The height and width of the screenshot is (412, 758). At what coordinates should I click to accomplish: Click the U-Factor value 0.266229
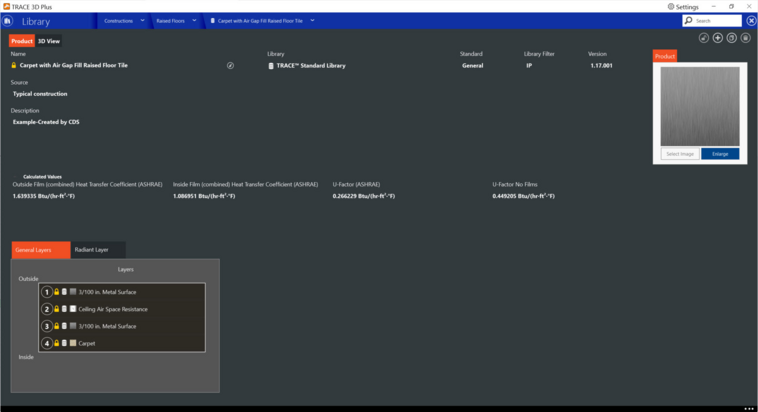[364, 196]
